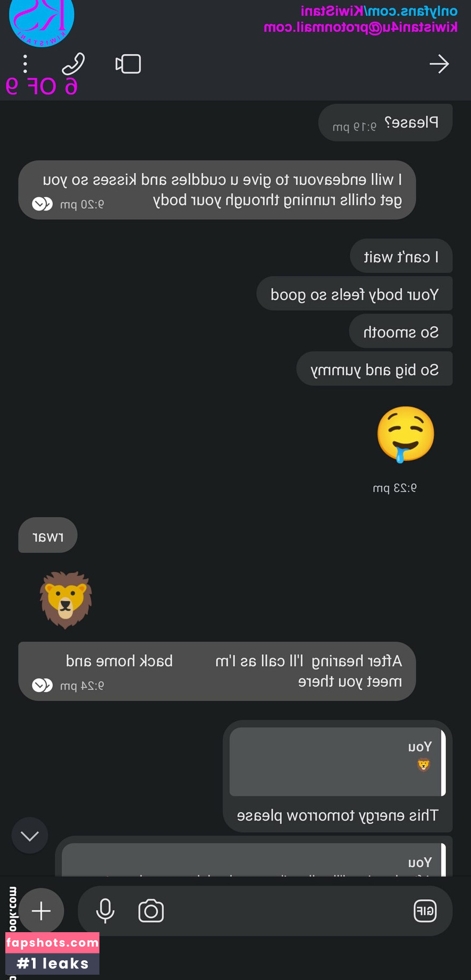
Task: Start a voice call with phone icon
Action: (x=73, y=64)
